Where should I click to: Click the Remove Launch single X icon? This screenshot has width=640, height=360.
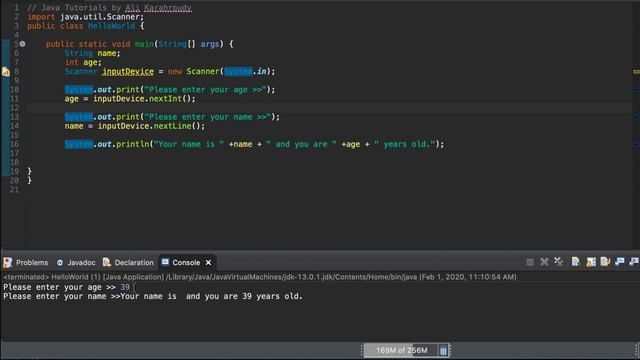point(544,262)
